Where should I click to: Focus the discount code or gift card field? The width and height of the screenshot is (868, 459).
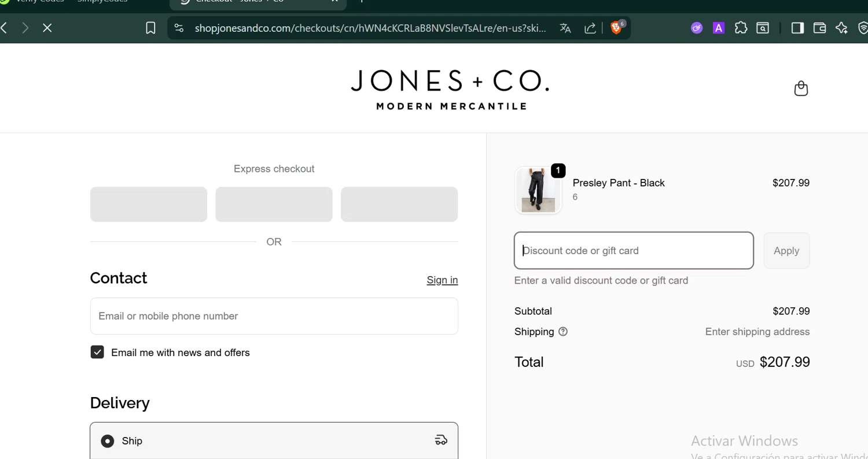634,251
